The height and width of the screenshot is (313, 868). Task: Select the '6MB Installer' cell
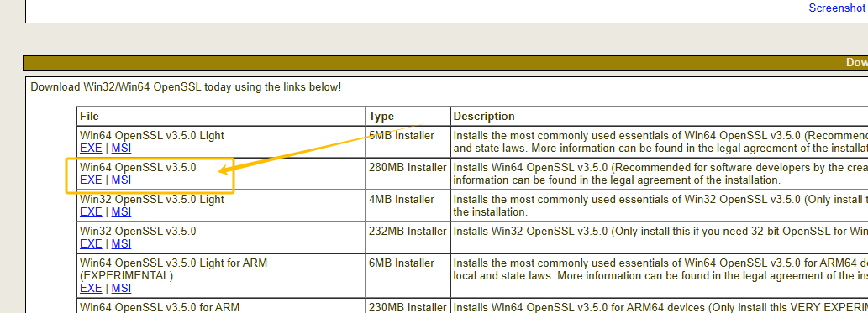(x=408, y=276)
